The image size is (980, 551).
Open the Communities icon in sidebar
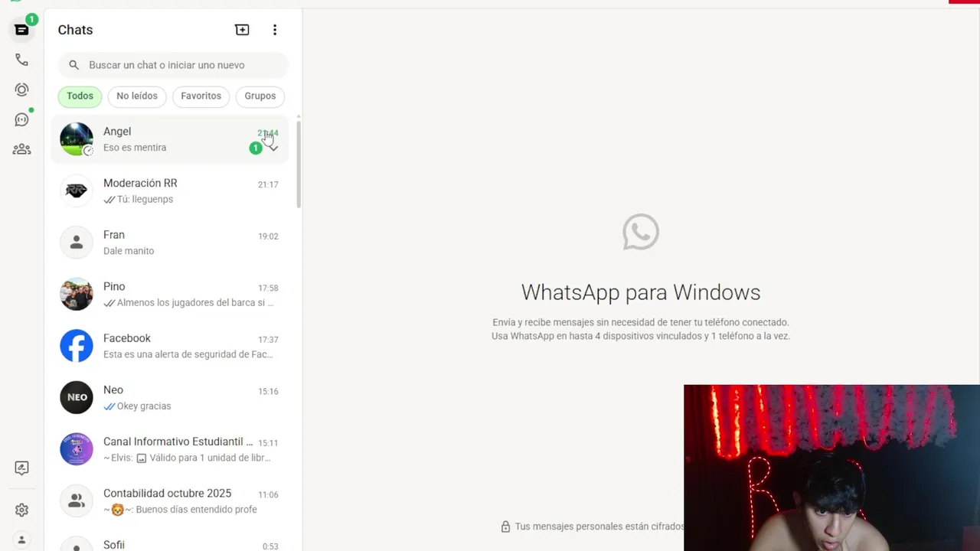tap(21, 149)
